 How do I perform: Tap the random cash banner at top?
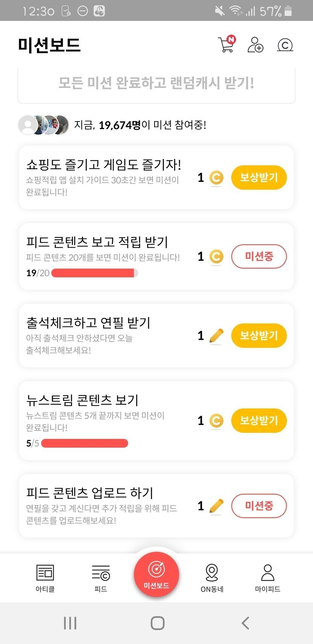coord(156,83)
